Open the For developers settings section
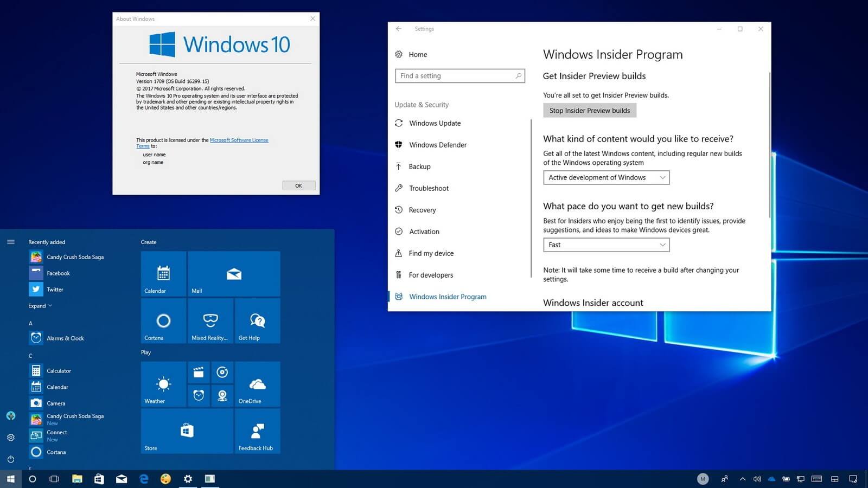The height and width of the screenshot is (488, 868). (431, 275)
